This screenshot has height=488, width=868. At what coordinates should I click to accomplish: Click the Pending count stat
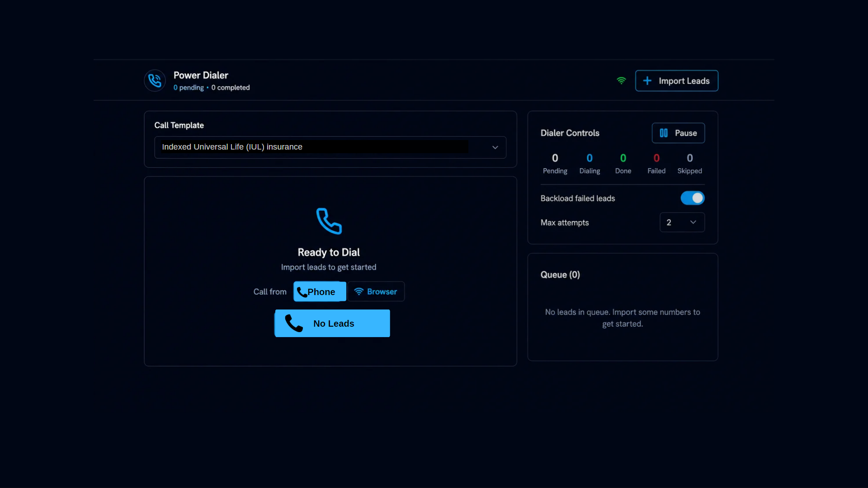point(555,164)
